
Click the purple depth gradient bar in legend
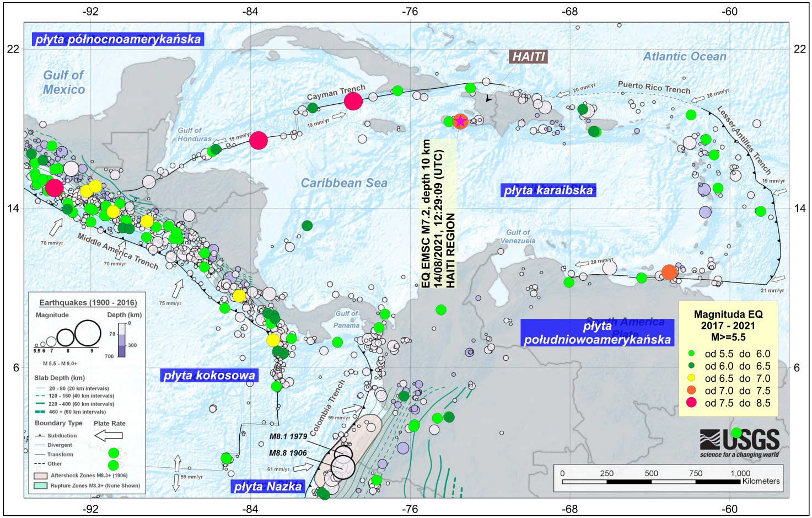point(123,339)
